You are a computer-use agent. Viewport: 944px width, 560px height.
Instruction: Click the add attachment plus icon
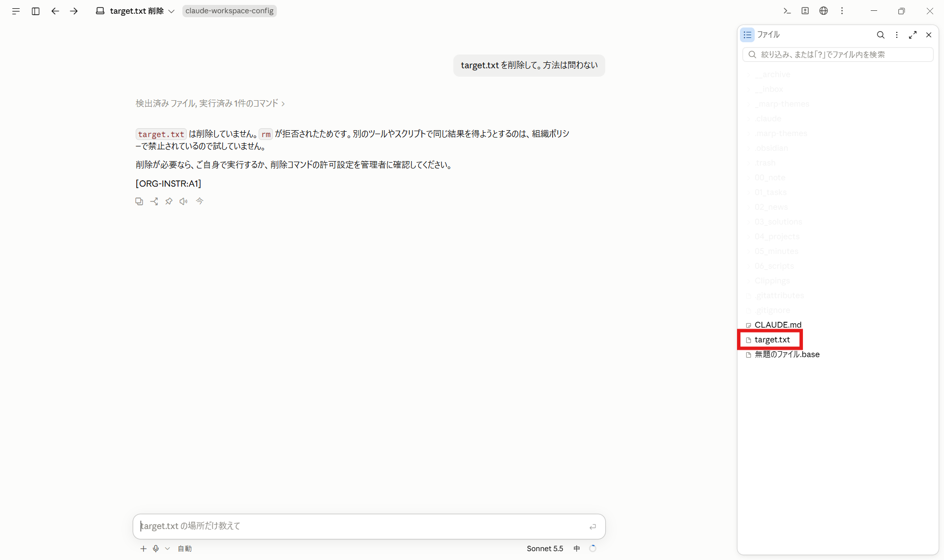pyautogui.click(x=143, y=549)
